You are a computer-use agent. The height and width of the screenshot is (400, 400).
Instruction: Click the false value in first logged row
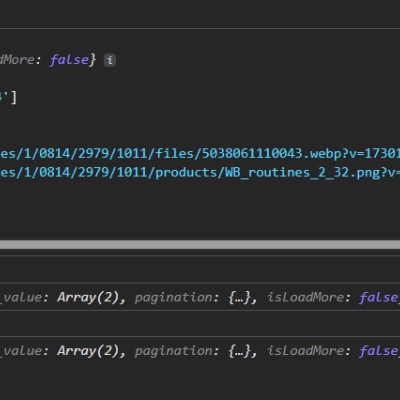click(379, 297)
